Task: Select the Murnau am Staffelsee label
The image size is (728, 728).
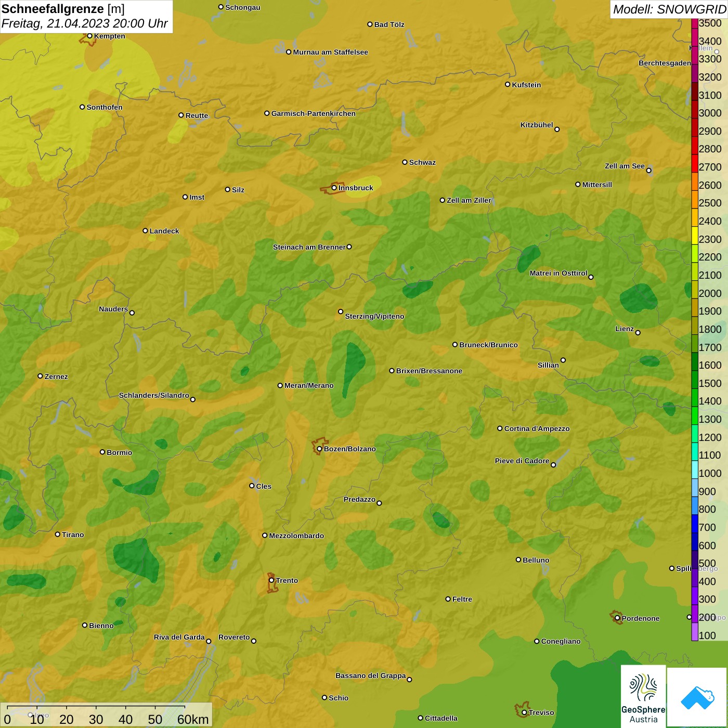Action: 330,52
